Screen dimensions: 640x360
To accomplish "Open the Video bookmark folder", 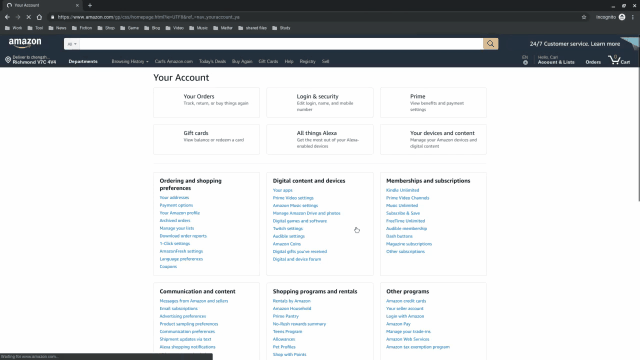I will click(175, 28).
